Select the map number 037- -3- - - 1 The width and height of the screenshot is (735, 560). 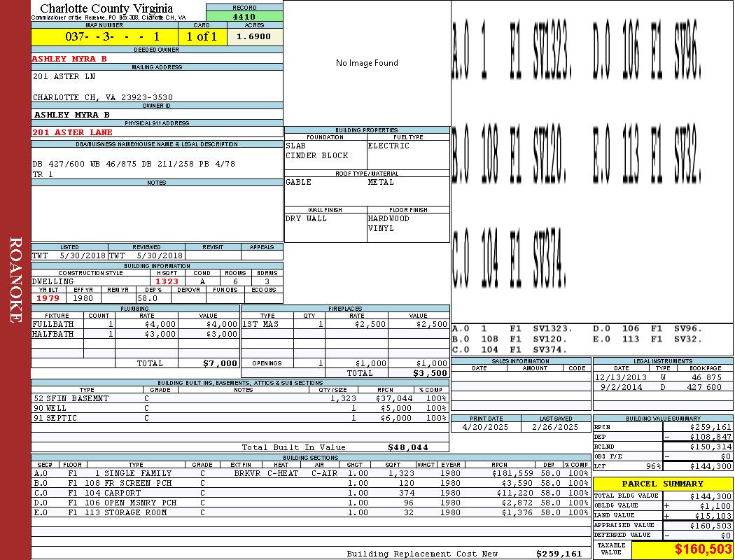[113, 36]
